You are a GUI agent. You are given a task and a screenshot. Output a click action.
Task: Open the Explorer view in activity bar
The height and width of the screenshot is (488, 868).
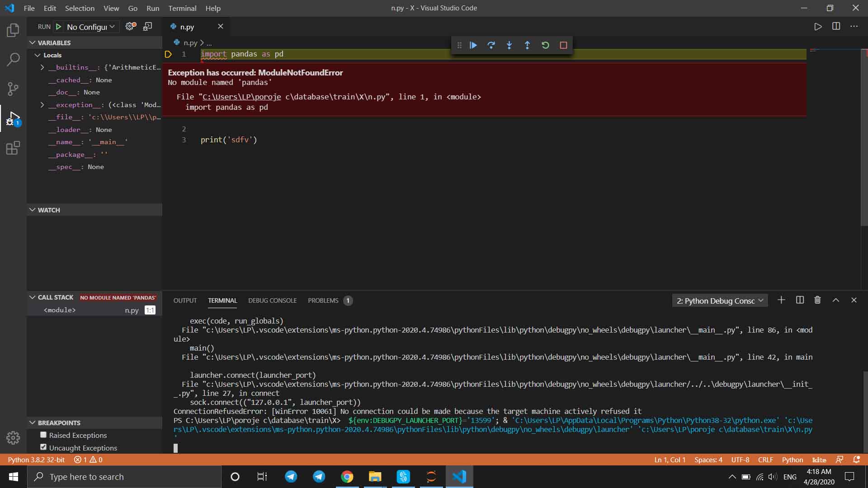tap(13, 30)
